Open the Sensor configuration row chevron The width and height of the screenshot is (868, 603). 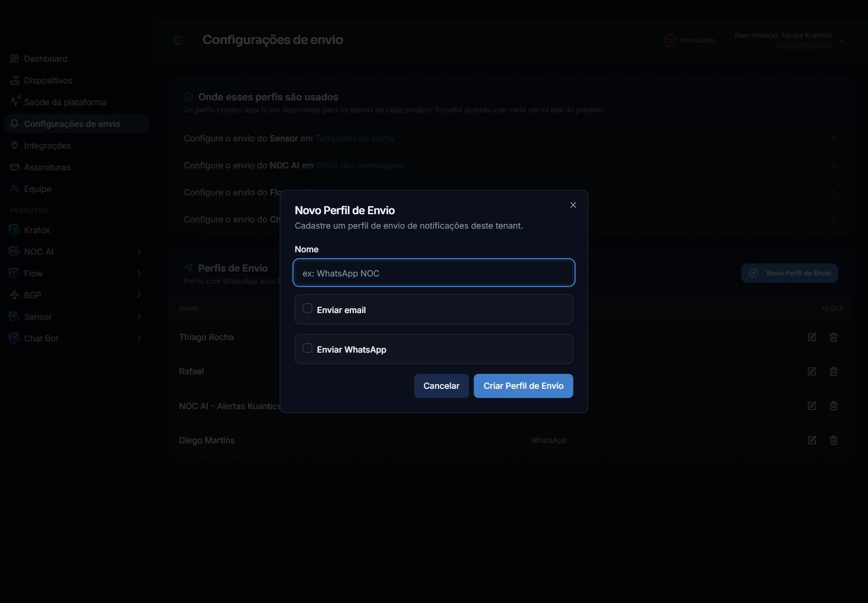(x=833, y=138)
